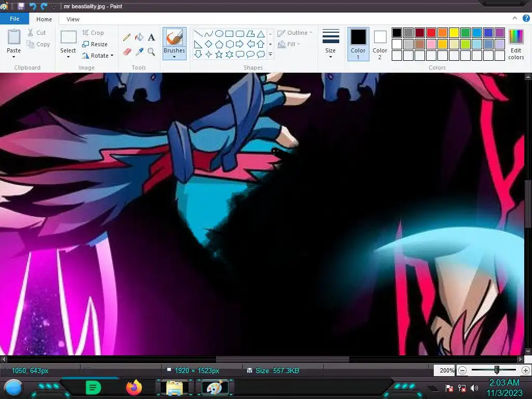Viewport: 532px width, 399px height.
Task: Pick the Rectangle shape
Action: click(229, 34)
